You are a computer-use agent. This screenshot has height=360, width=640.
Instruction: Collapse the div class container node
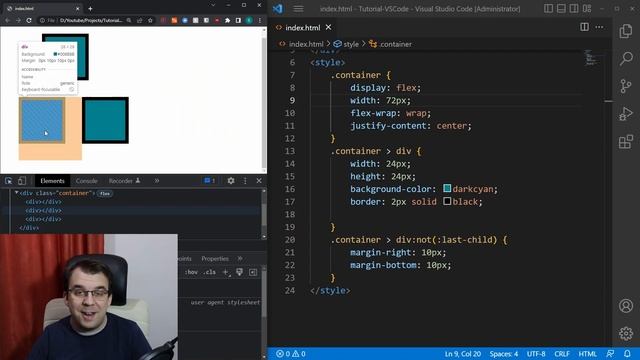tap(16, 193)
